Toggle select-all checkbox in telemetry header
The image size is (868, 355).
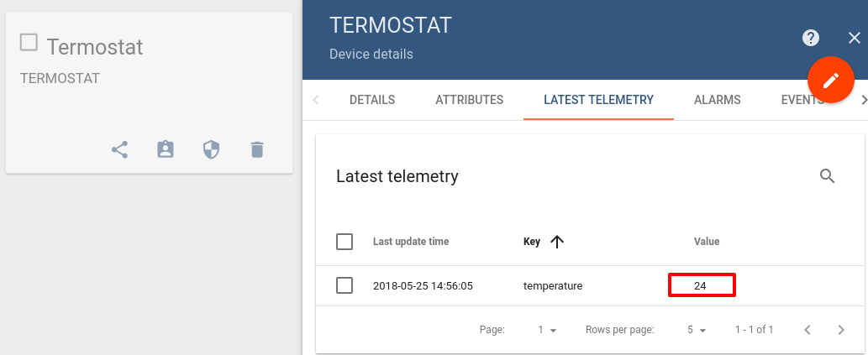[345, 242]
